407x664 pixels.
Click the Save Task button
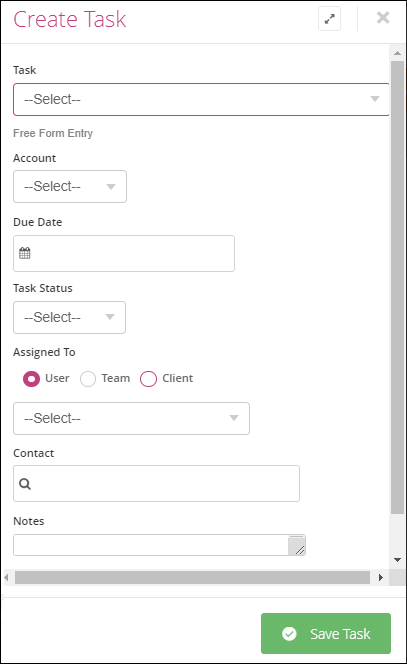click(x=326, y=634)
